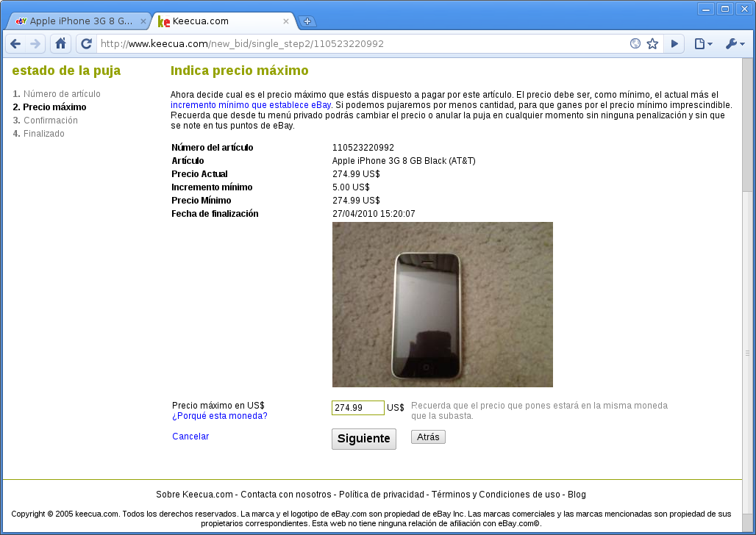This screenshot has height=535, width=756.
Task: Open 'incremento mínimo que establece eBay' link
Action: click(251, 105)
